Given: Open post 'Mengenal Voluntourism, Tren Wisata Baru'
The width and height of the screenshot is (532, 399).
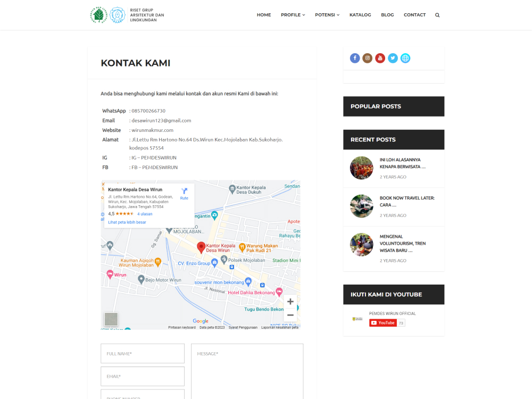Looking at the screenshot, I should click(x=402, y=243).
